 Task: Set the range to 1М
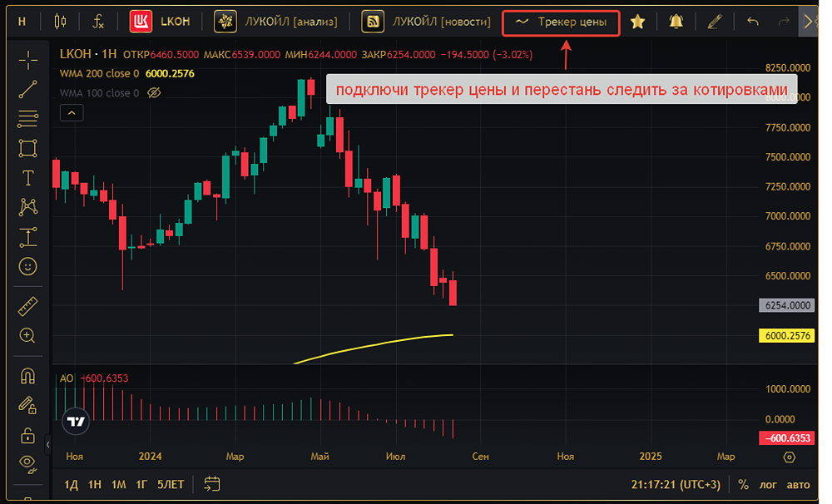[x=118, y=484]
